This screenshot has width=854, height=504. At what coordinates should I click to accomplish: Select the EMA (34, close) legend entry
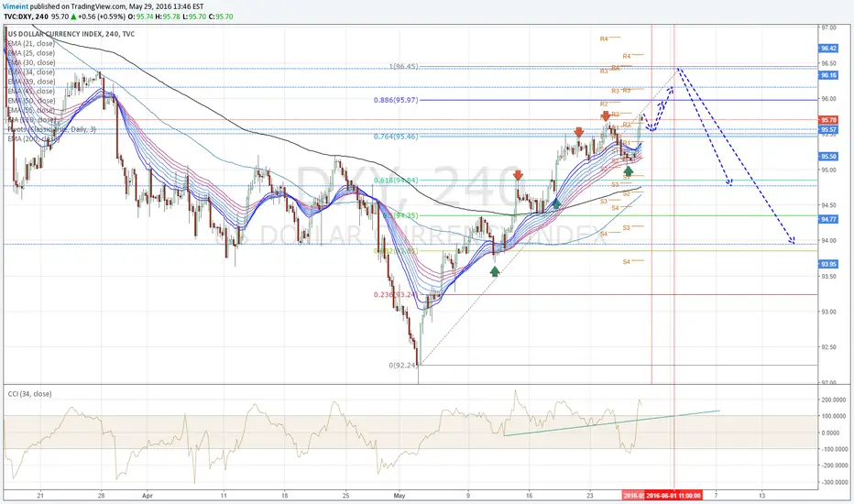point(30,71)
